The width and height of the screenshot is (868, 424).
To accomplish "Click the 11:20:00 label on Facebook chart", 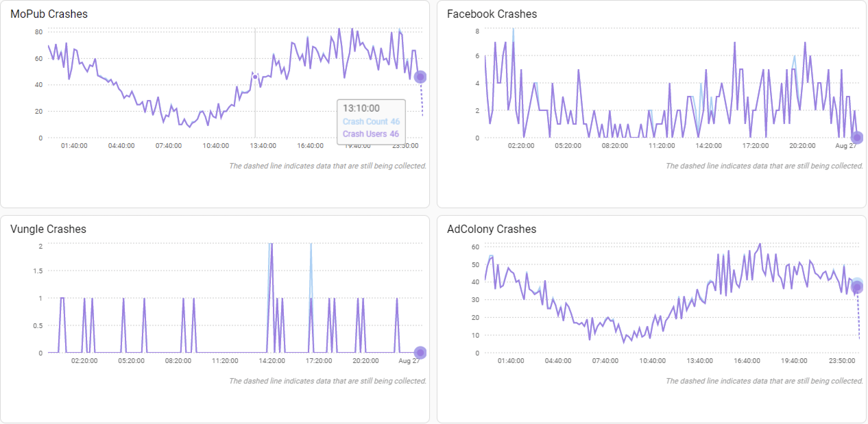I will pyautogui.click(x=662, y=146).
